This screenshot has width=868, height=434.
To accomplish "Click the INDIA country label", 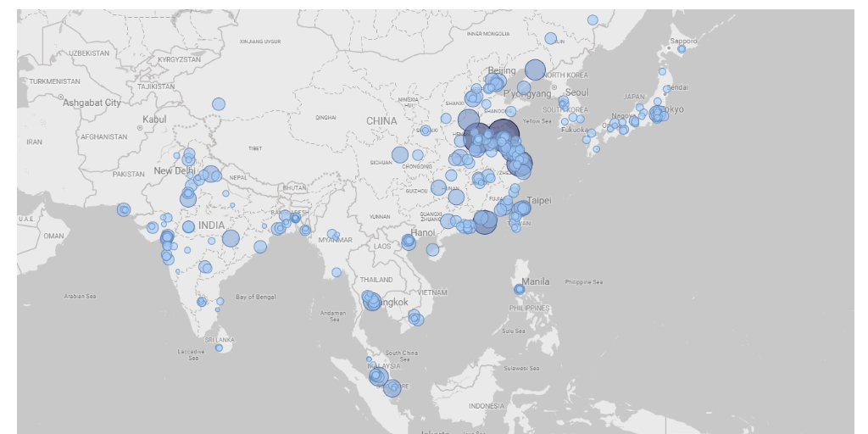I will (211, 225).
